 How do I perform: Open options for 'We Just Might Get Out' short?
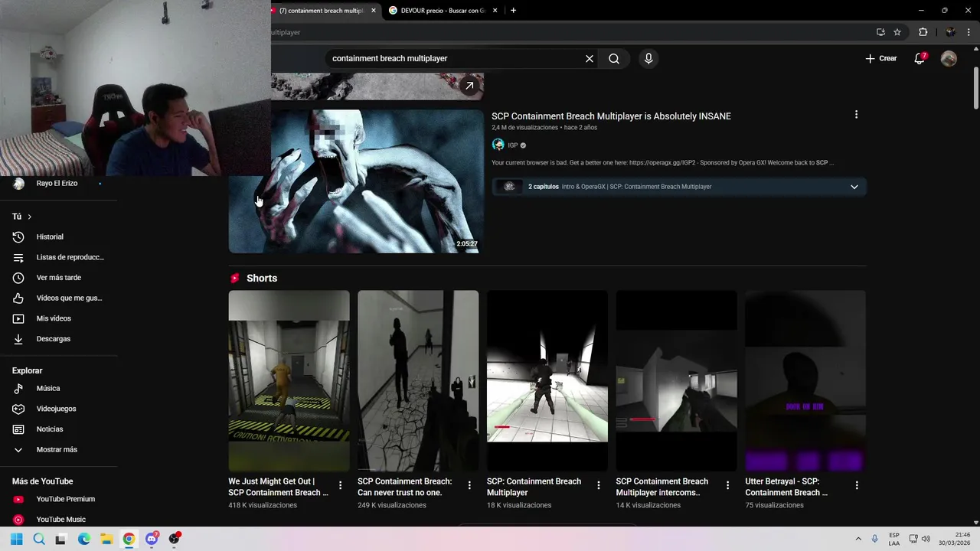pos(340,485)
